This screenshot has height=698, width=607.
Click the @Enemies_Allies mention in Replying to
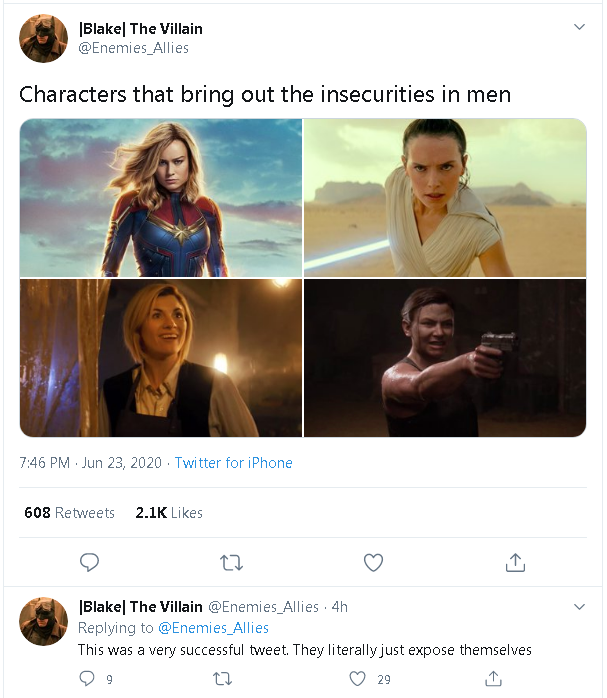tap(213, 628)
